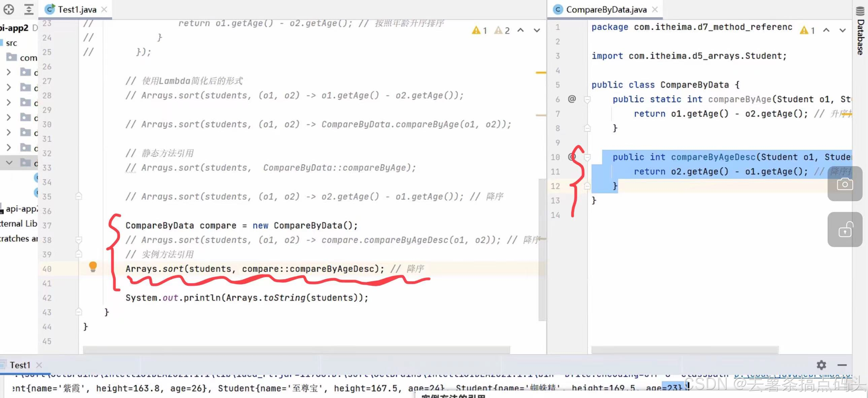Select the Scratches and Consoles node
This screenshot has width=868, height=398.
(x=19, y=239)
